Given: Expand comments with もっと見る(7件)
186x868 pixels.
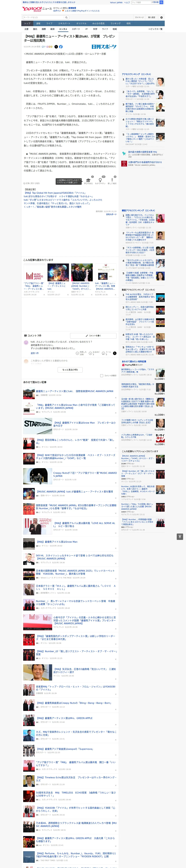Looking at the screenshot, I should (70, 370).
